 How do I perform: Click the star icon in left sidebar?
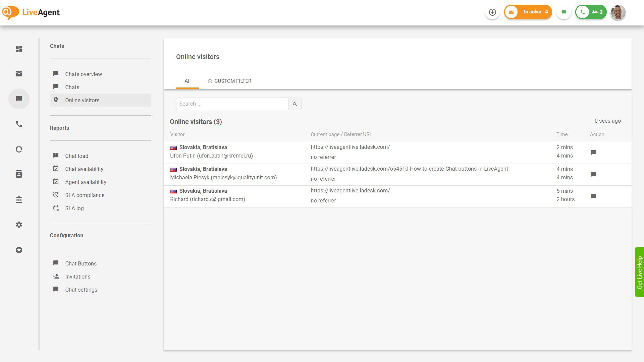click(x=19, y=250)
